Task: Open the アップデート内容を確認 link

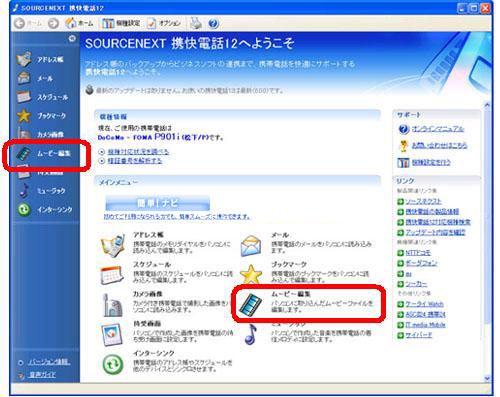Action: (x=435, y=232)
